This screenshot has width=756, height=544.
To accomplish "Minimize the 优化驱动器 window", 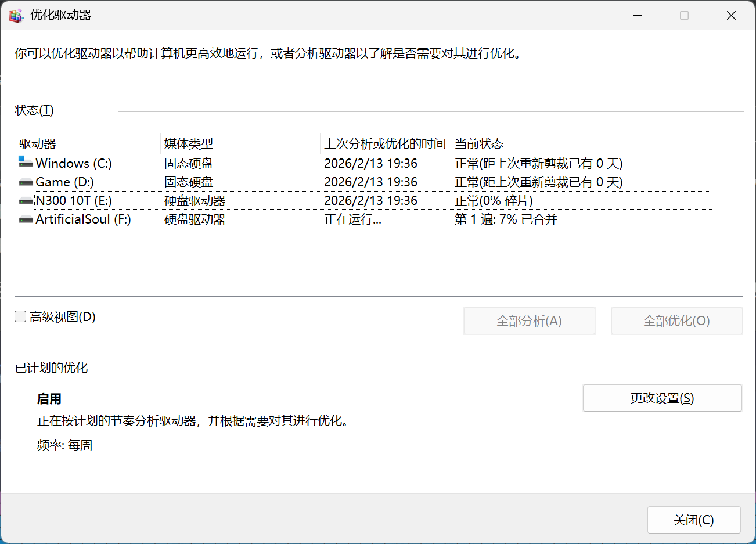I will pos(638,16).
